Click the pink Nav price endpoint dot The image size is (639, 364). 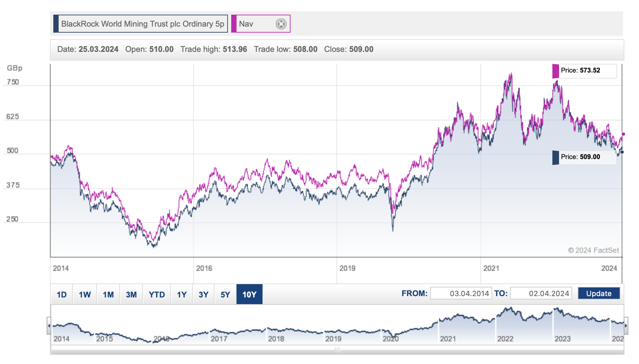(x=623, y=134)
